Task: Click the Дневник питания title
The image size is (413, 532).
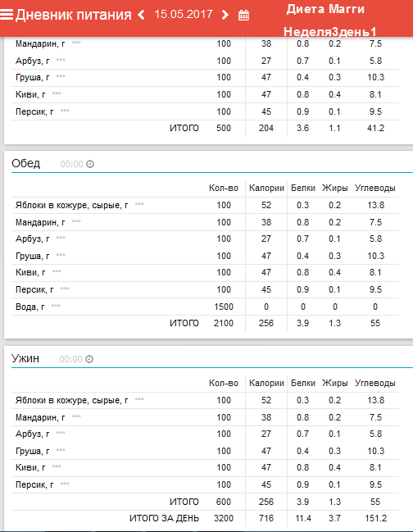Action: tap(73, 15)
